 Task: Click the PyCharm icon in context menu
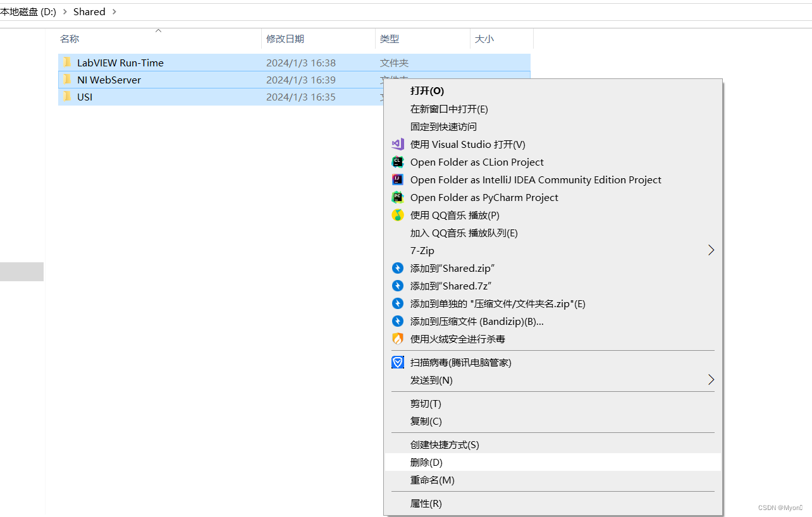[x=398, y=197]
